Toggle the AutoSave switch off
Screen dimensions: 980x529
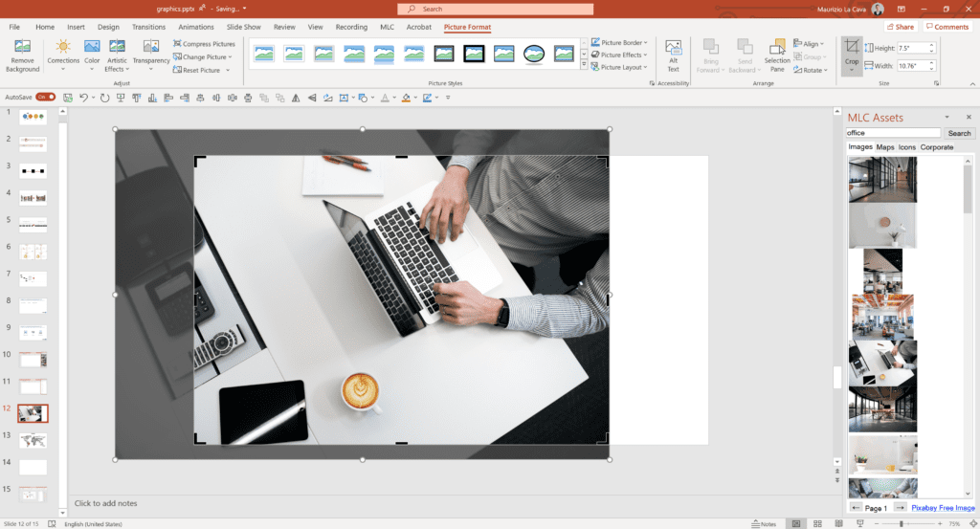(x=45, y=98)
